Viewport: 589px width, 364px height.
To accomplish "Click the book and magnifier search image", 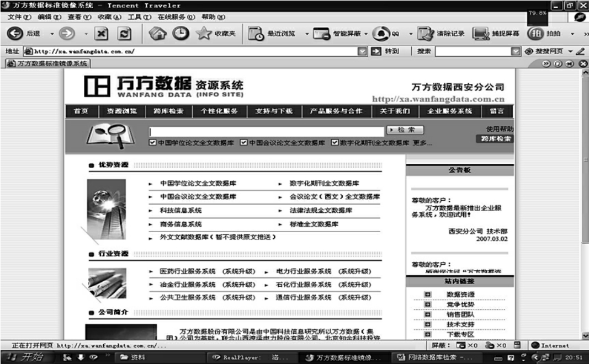I will 110,136.
